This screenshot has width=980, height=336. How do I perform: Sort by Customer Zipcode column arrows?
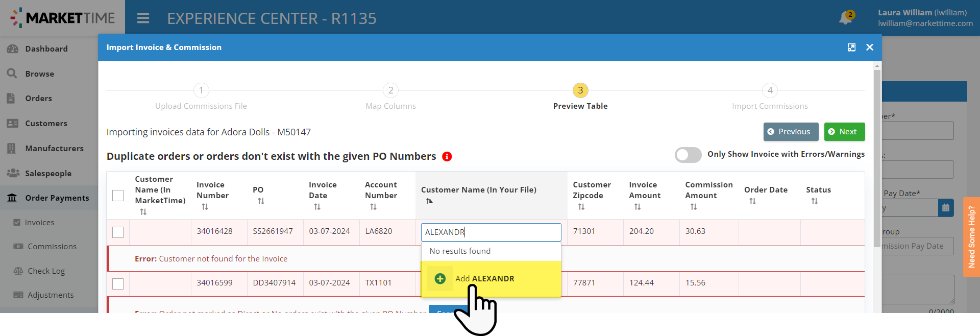point(581,207)
